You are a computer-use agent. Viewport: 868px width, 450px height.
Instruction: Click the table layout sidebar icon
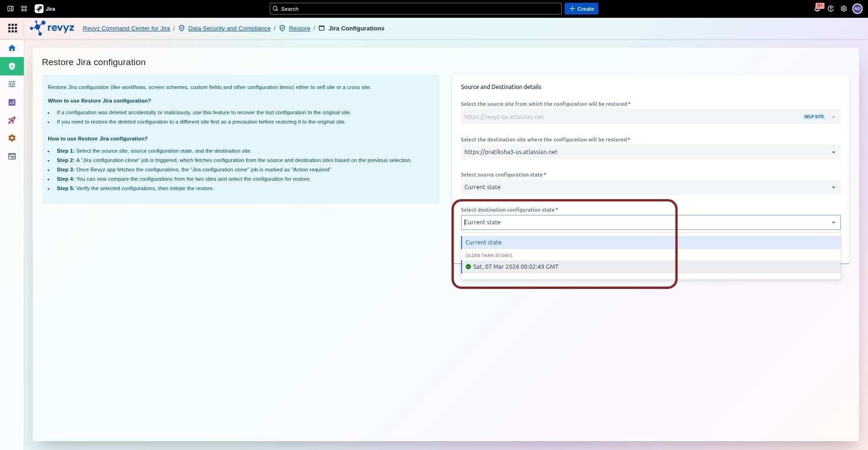click(12, 156)
